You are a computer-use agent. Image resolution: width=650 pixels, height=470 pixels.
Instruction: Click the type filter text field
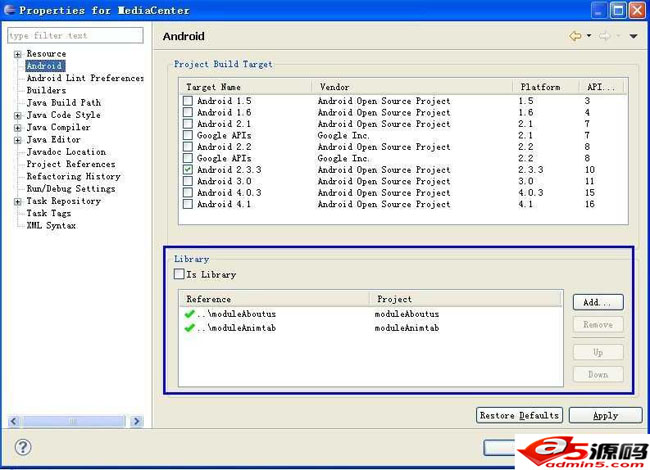pos(75,35)
